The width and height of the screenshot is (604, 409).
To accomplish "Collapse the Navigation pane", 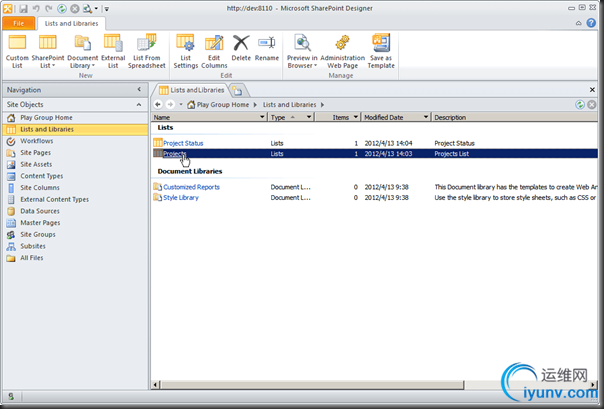I will click(139, 89).
